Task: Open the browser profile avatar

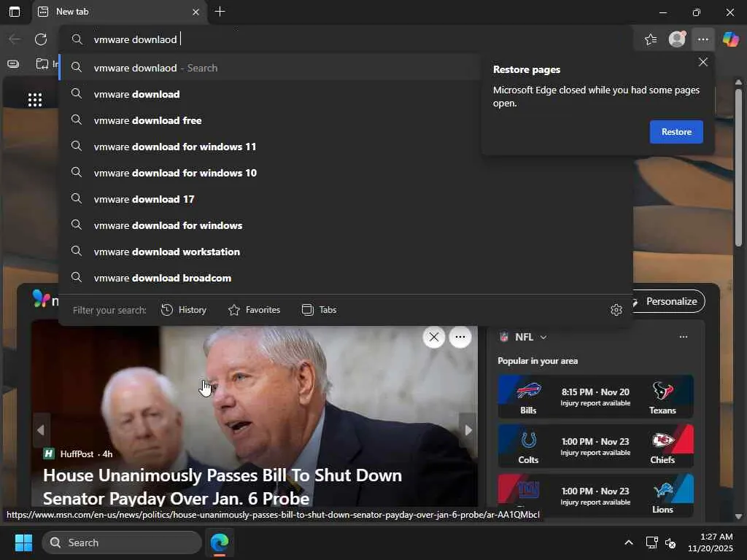Action: (677, 39)
